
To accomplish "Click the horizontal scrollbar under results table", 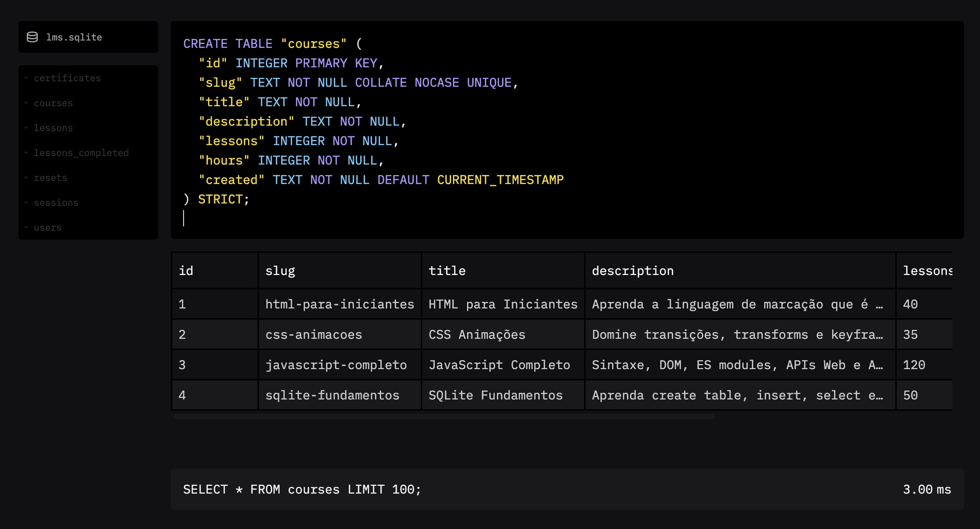I will pyautogui.click(x=444, y=417).
